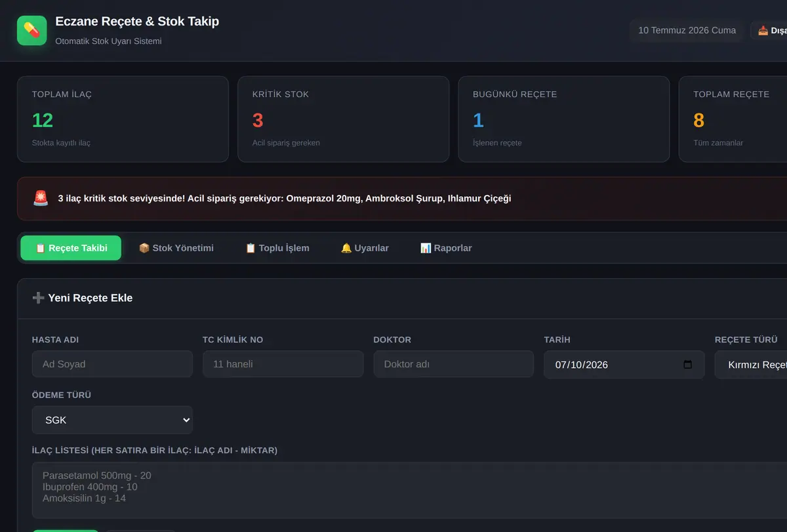Focus the İlaç Listesi text area

pyautogui.click(x=409, y=490)
